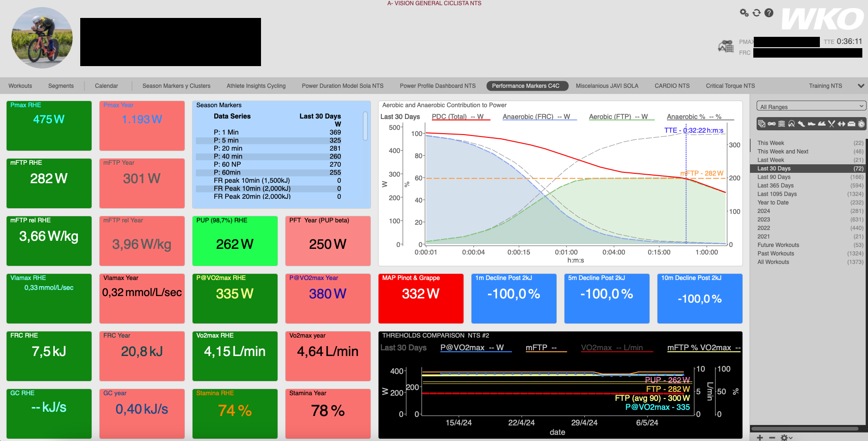Open Season Markers y Clusters tab
The height and width of the screenshot is (441, 868).
click(x=177, y=86)
